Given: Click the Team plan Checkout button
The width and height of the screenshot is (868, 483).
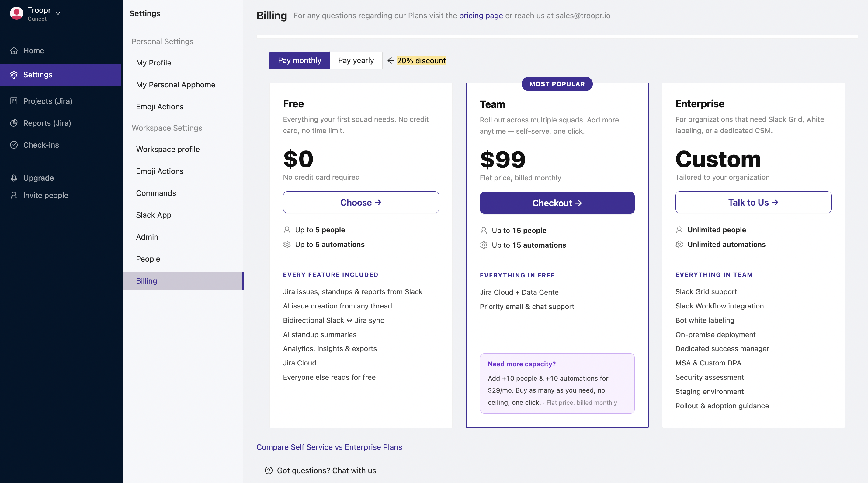Looking at the screenshot, I should point(557,203).
